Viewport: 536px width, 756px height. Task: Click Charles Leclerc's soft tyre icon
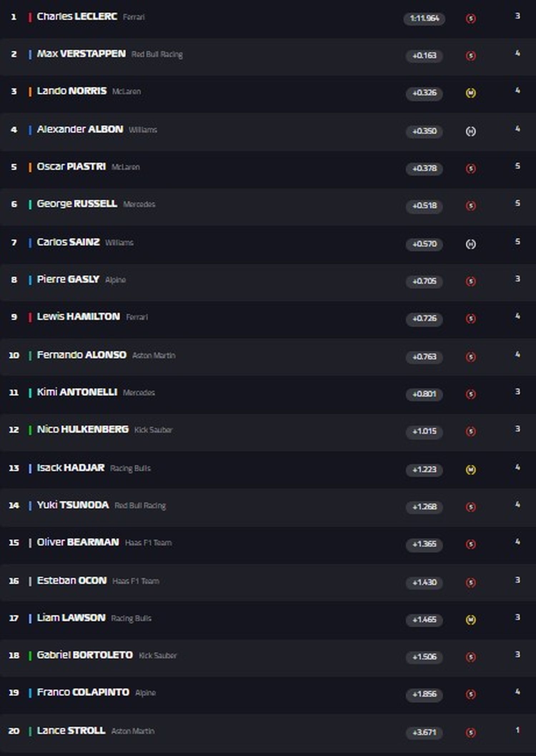(x=471, y=18)
